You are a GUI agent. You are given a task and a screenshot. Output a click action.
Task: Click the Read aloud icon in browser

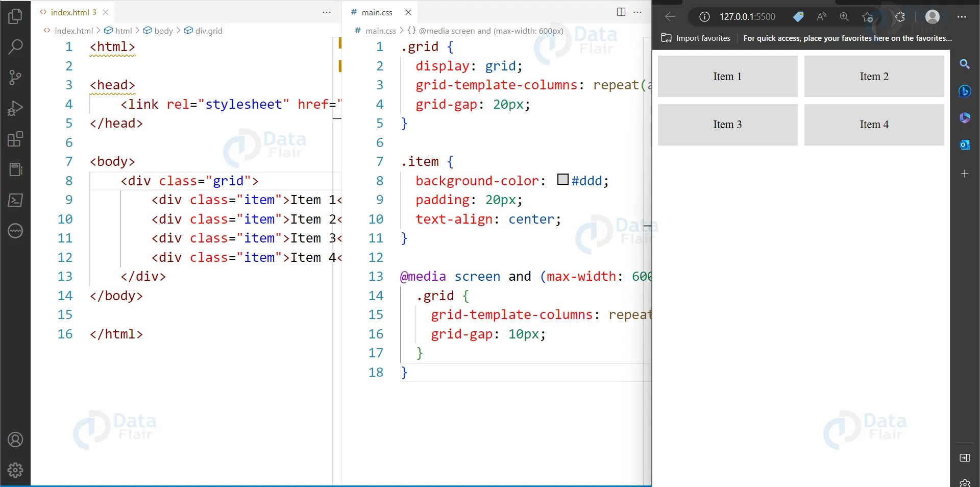coord(821,17)
